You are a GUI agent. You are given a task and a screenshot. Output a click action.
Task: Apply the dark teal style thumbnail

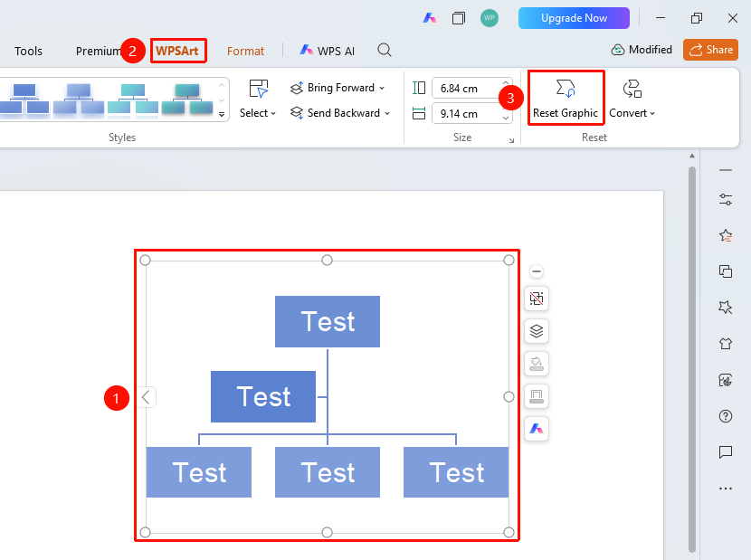187,100
